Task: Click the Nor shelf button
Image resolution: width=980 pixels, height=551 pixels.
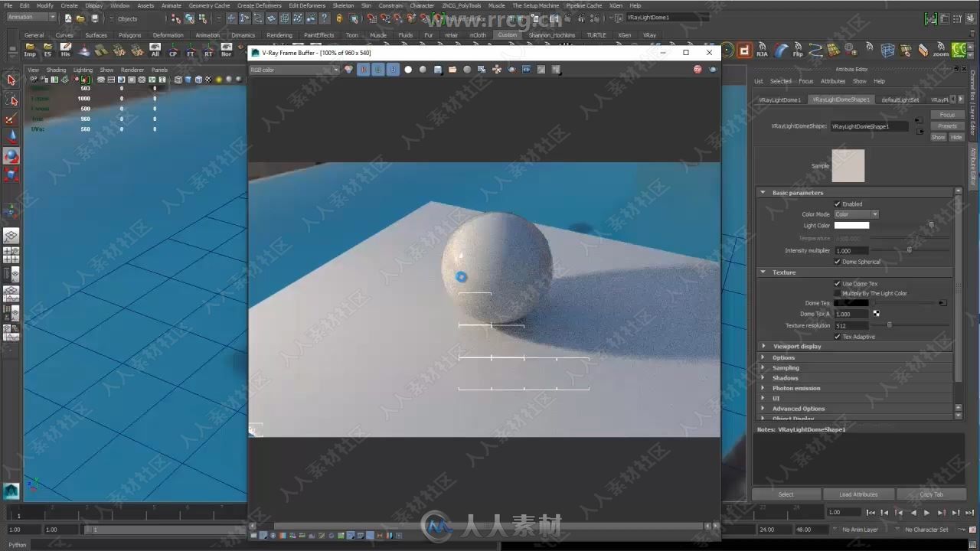Action: [x=226, y=51]
